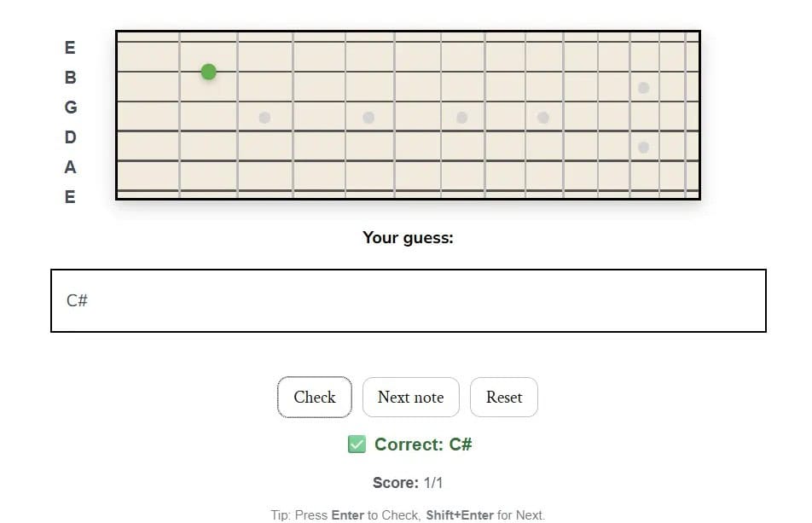This screenshot has width=812, height=523.
Task: Click the lower twelfth-fret inlay dot
Action: coord(644,148)
